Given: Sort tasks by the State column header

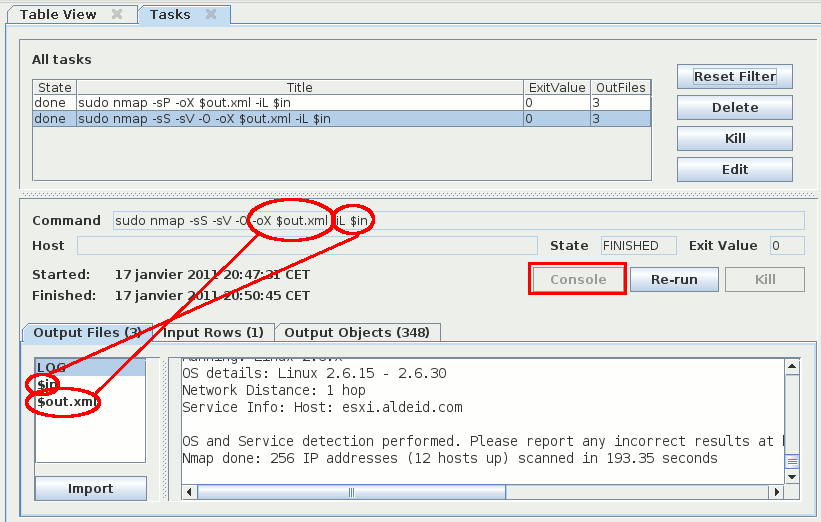Looking at the screenshot, I should tap(55, 88).
